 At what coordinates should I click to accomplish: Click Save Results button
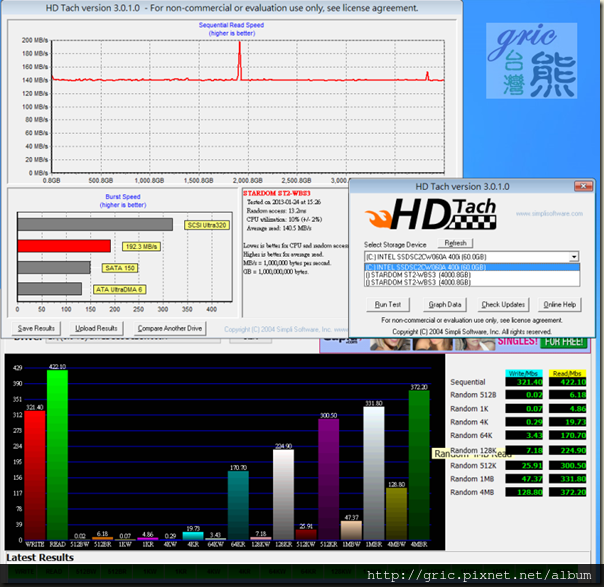point(36,328)
